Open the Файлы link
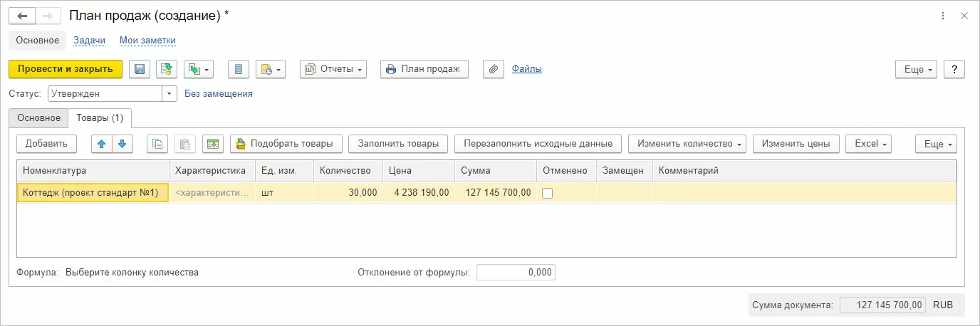The height and width of the screenshot is (326, 980). [x=526, y=69]
